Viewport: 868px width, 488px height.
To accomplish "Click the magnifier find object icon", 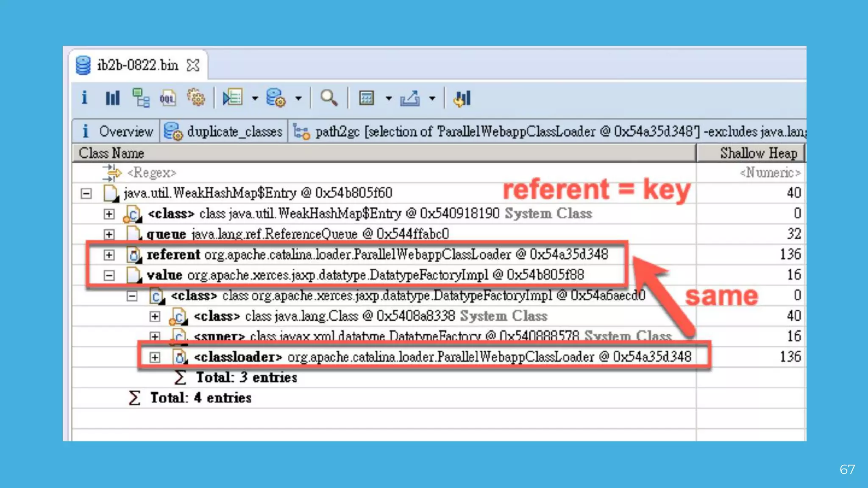I will [x=328, y=98].
